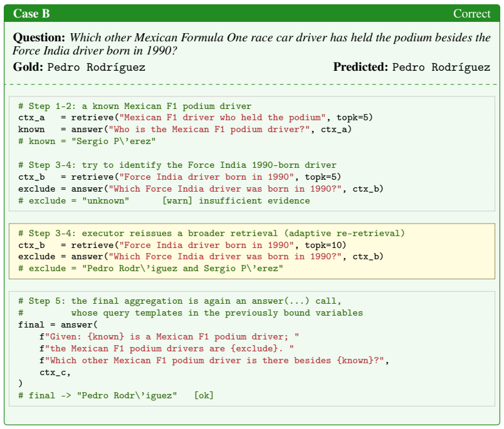
Task: Click the line 'final = answer('
Action: (58, 325)
